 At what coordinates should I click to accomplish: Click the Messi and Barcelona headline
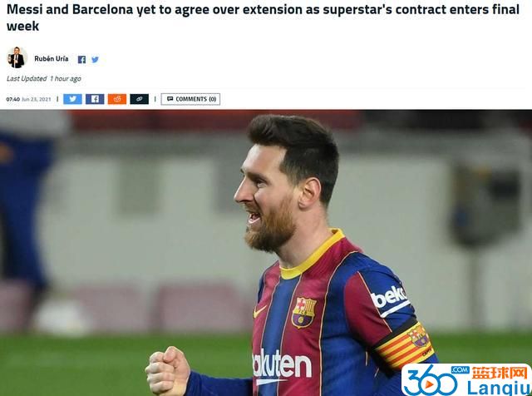263,17
